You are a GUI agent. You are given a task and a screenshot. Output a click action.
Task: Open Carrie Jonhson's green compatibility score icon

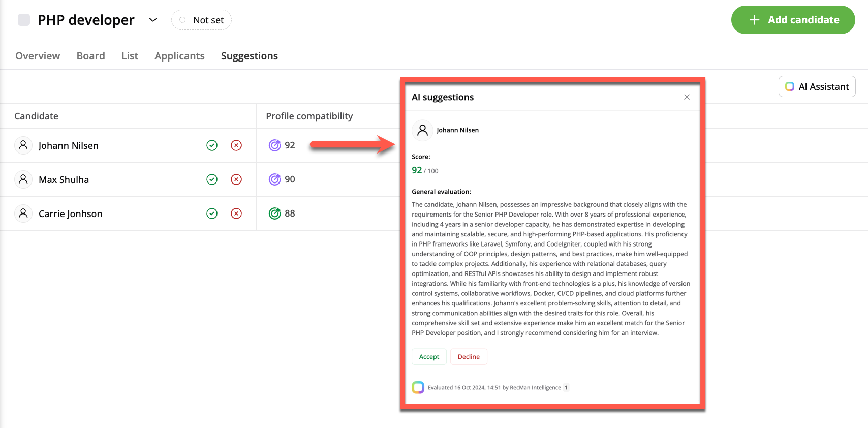pos(275,213)
